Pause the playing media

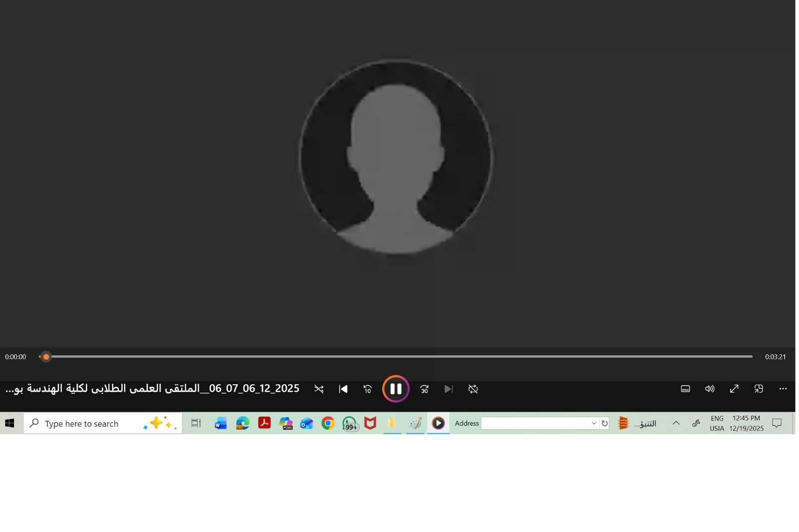[x=396, y=389]
